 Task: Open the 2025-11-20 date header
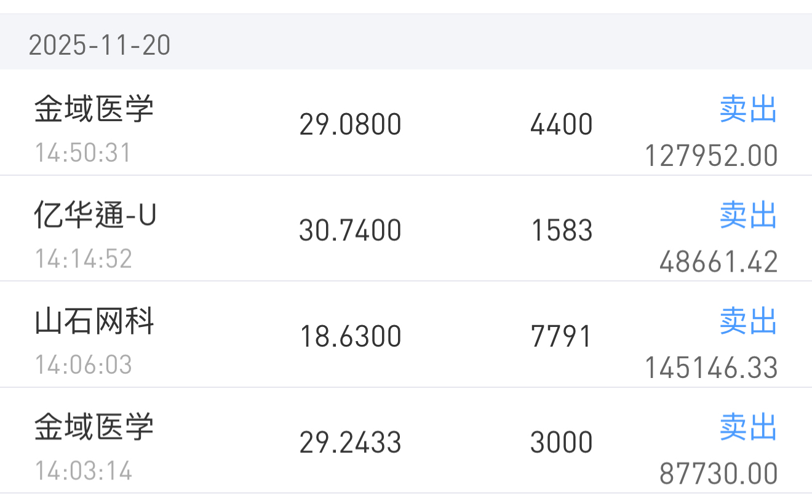tap(406, 42)
